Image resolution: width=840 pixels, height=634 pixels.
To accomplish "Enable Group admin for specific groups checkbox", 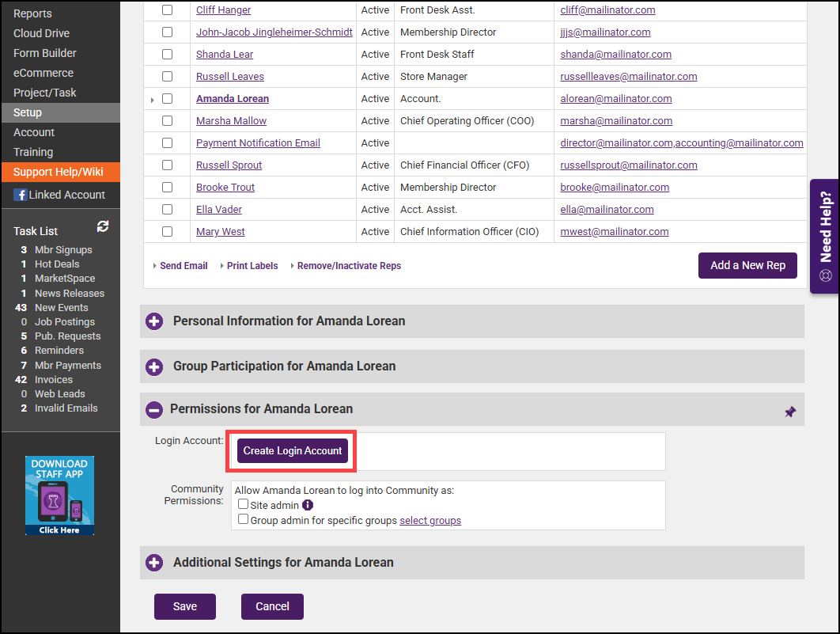I will tap(244, 521).
